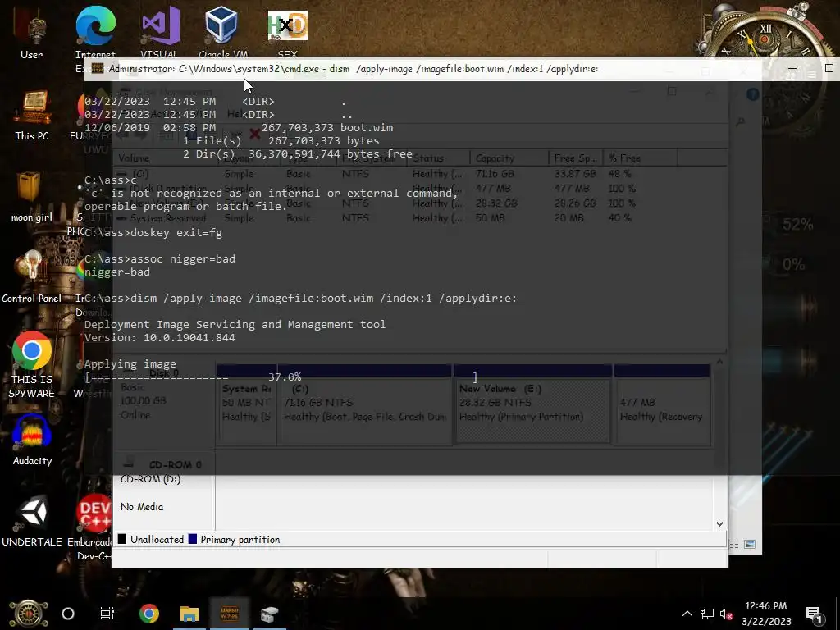Click the black Unallocated legend swatch
This screenshot has height=630, width=840.
click(122, 539)
